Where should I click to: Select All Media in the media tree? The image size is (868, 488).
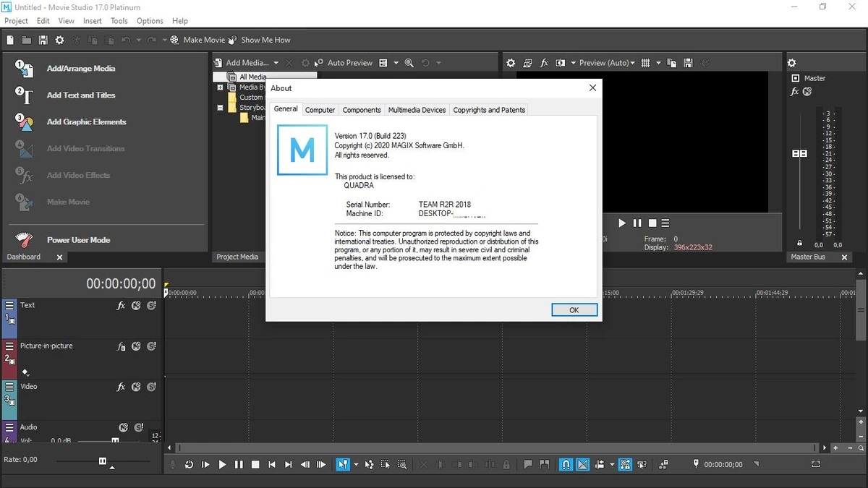pyautogui.click(x=252, y=77)
